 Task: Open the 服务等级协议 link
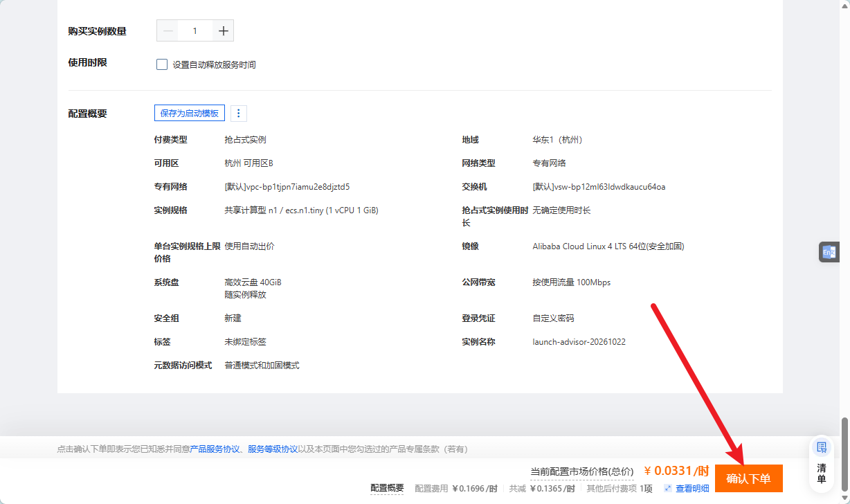tap(273, 449)
